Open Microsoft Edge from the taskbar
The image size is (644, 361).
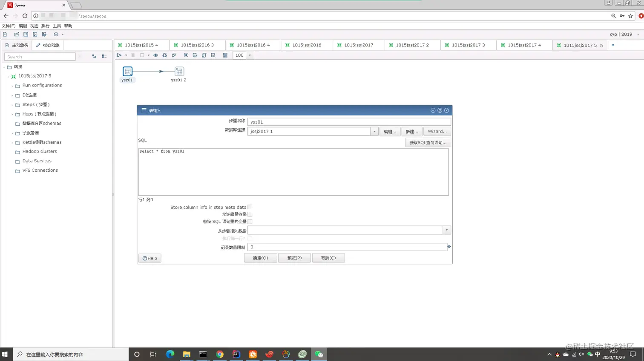170,354
